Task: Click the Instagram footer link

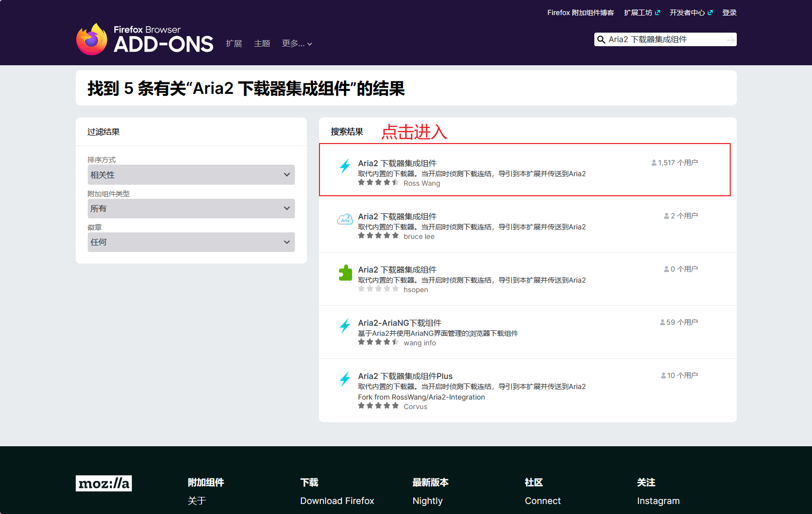Action: point(658,501)
